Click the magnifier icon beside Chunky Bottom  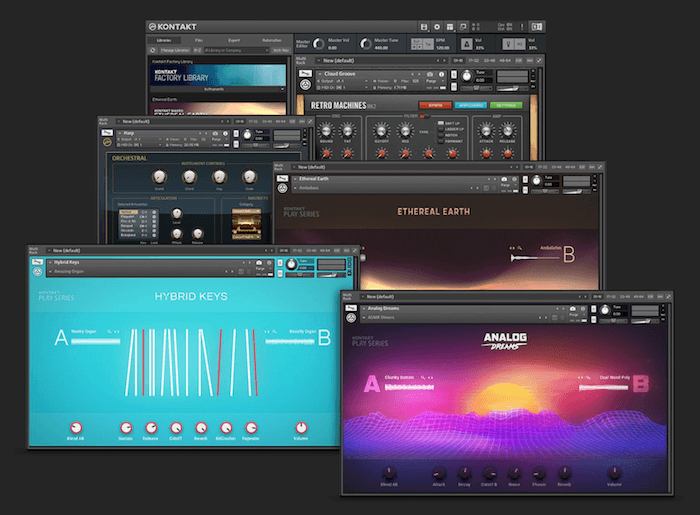(423, 378)
